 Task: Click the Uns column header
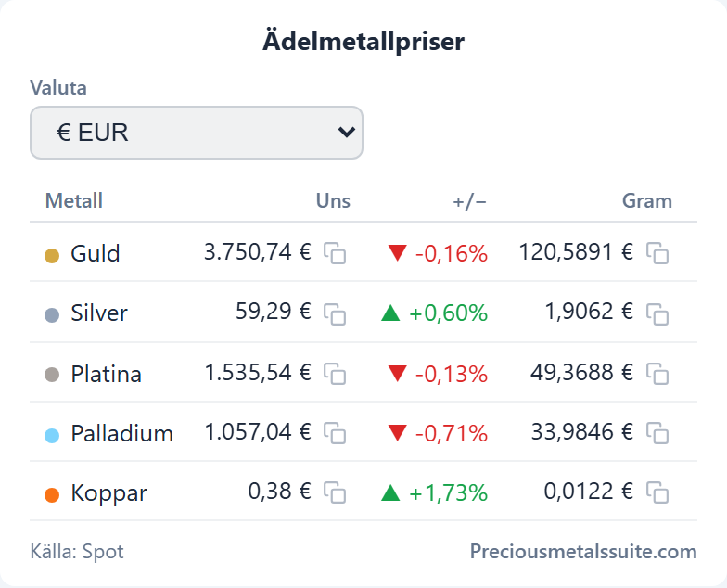click(x=333, y=200)
